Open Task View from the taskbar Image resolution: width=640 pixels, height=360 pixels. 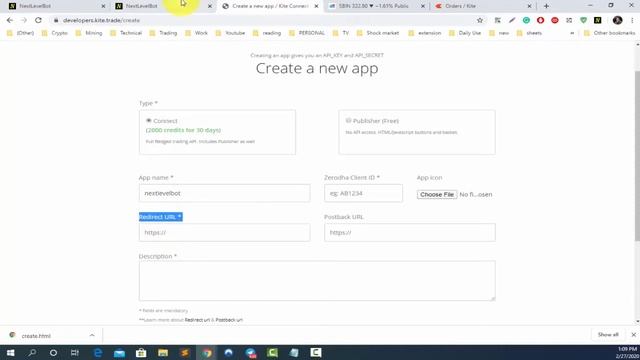(75, 353)
